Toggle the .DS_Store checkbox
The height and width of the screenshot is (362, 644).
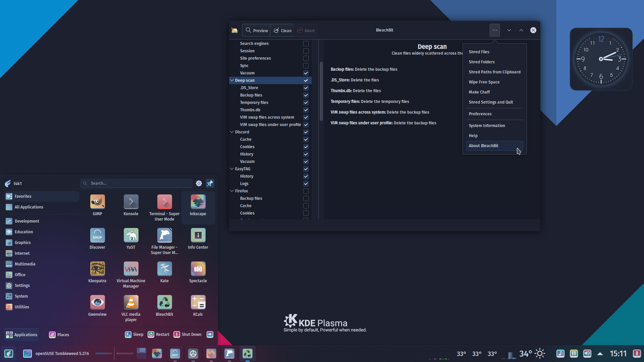(x=306, y=88)
